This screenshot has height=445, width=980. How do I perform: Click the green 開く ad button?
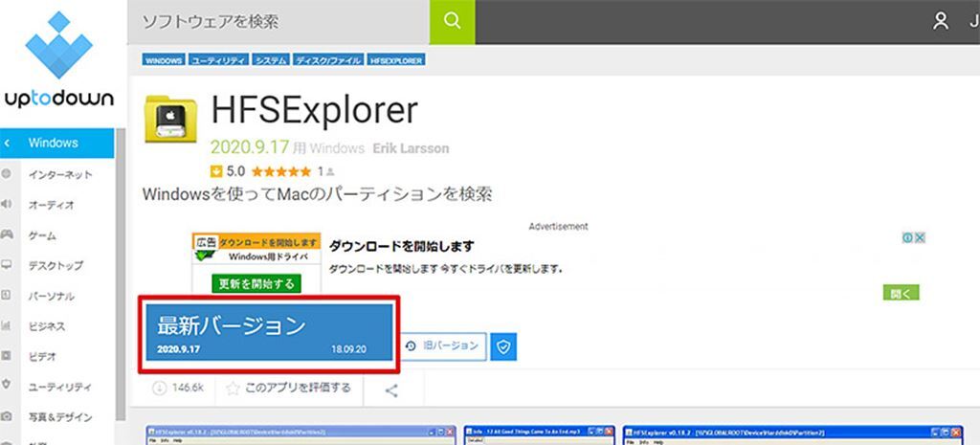pos(902,293)
